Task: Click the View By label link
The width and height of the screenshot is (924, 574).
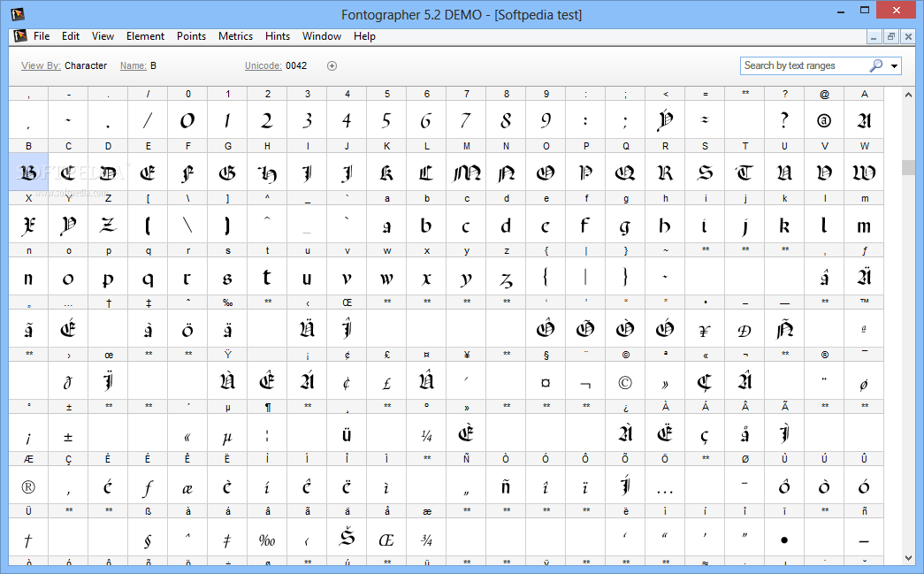Action: pyautogui.click(x=41, y=65)
